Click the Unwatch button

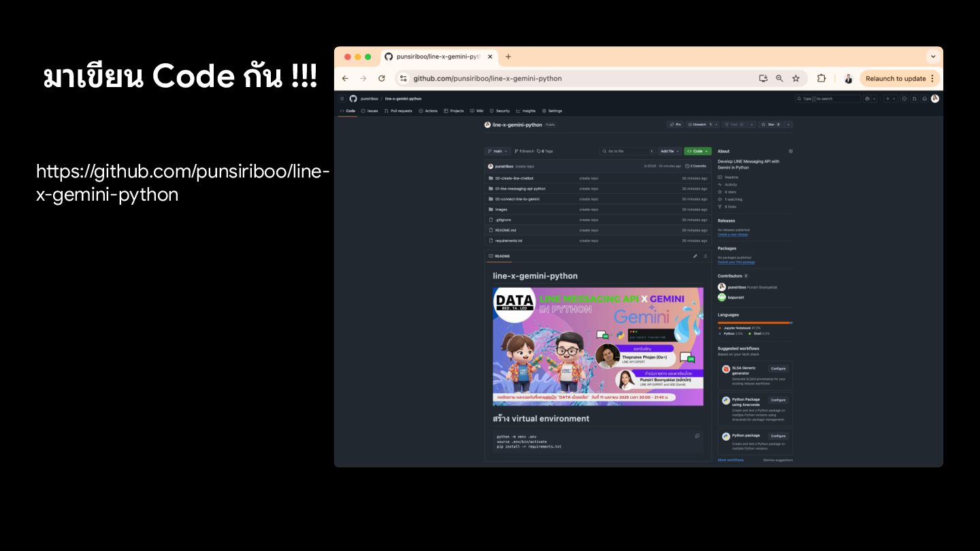[704, 124]
